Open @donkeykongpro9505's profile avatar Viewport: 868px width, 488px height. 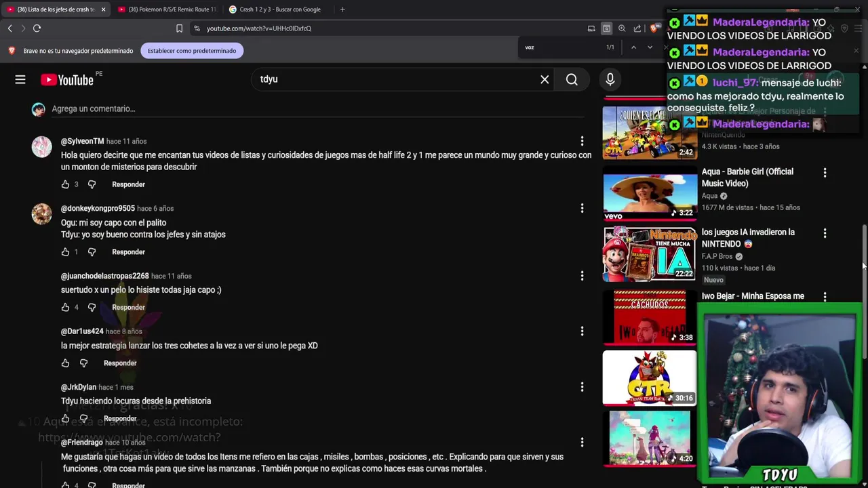coord(41,213)
